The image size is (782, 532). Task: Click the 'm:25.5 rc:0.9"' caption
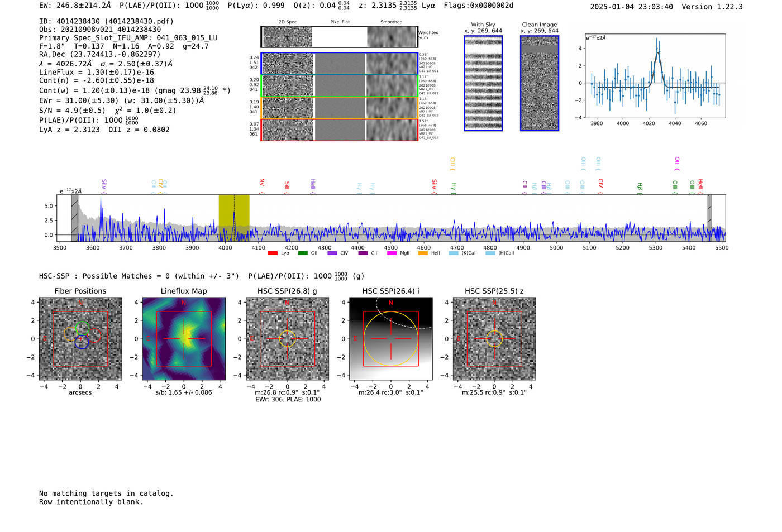pos(494,392)
